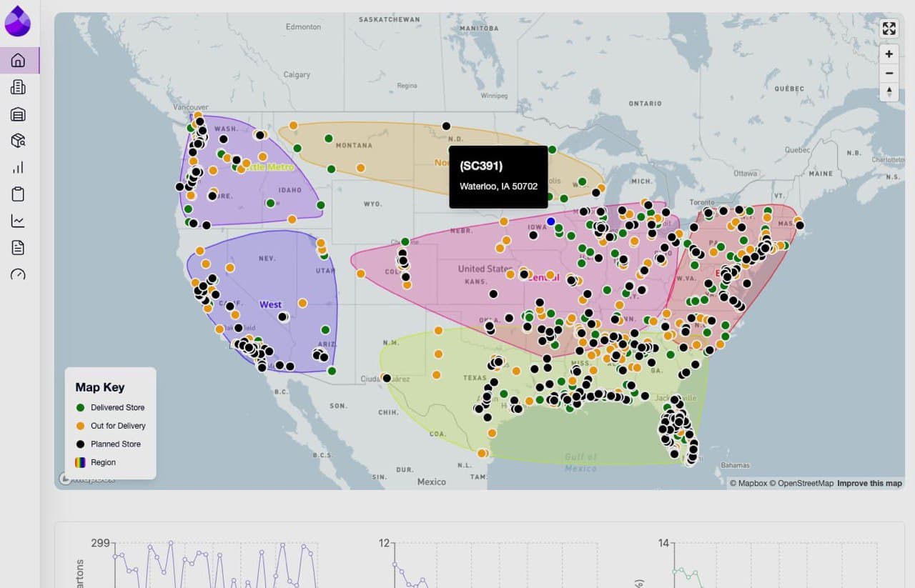Image resolution: width=915 pixels, height=588 pixels.
Task: Open the Mapbox attribution link
Action: point(748,483)
